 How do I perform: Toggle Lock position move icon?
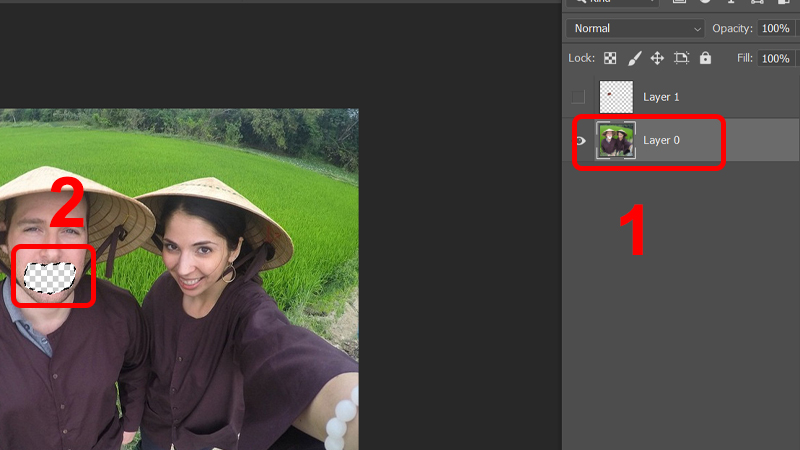point(657,58)
